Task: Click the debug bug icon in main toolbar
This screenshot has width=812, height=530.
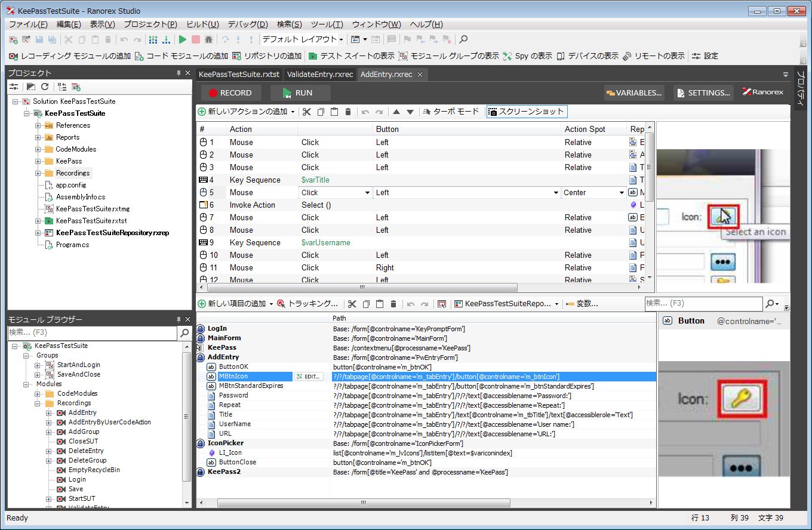Action: point(208,39)
